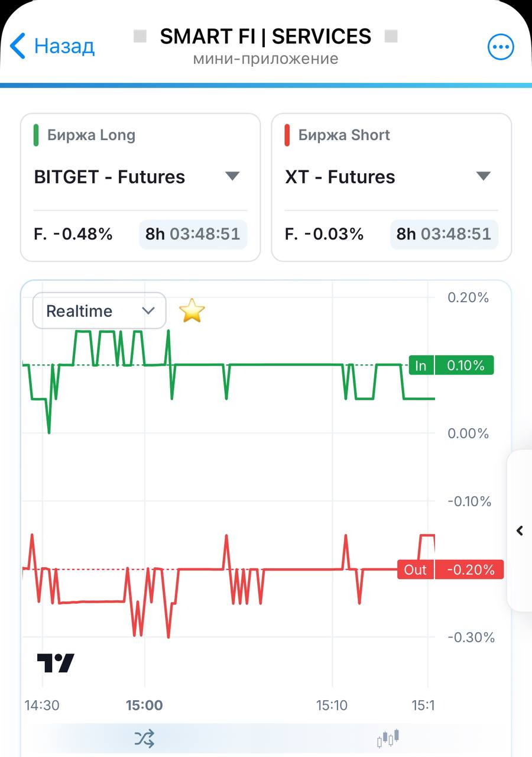This screenshot has width=532, height=757.
Task: Click the green In 0.10% price label
Action: point(451,365)
